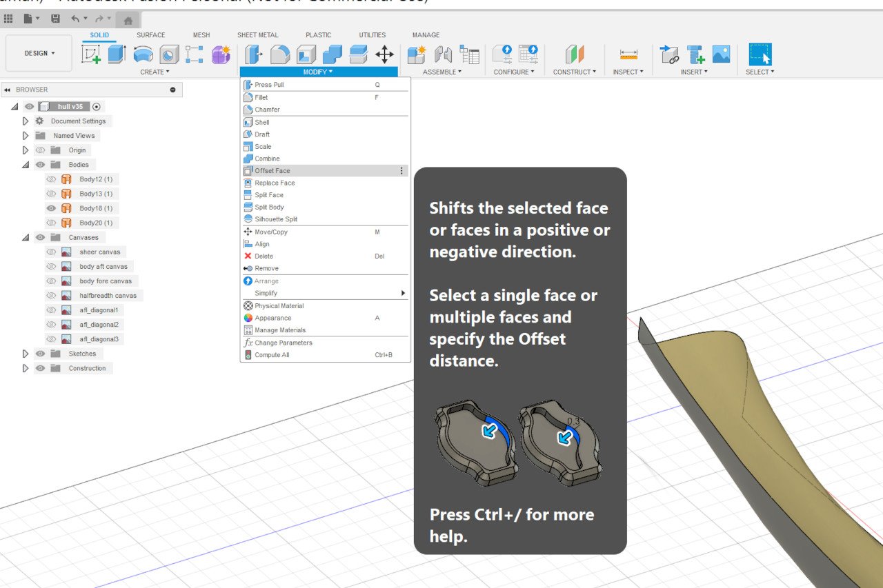The image size is (883, 588).
Task: Click the Insert Derive link icon
Action: click(669, 54)
